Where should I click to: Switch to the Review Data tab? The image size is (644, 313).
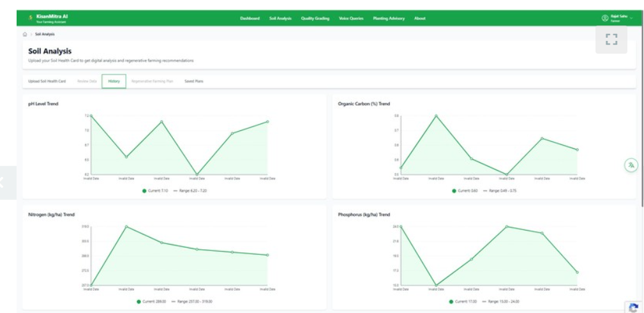87,81
